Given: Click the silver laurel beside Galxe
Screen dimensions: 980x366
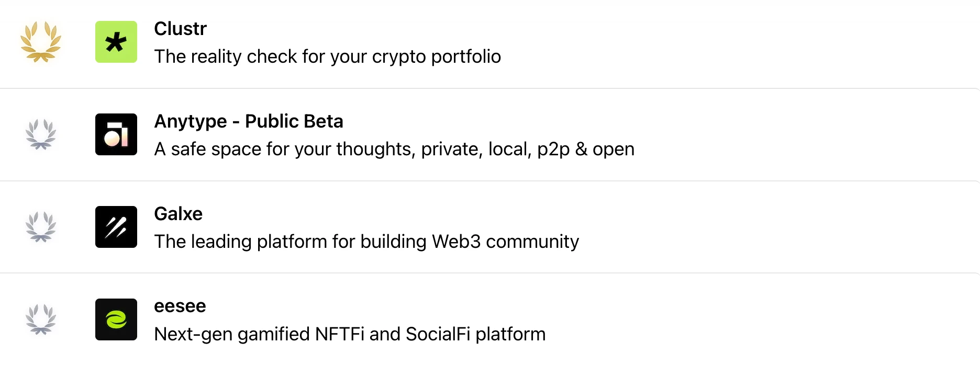Looking at the screenshot, I should (x=41, y=227).
